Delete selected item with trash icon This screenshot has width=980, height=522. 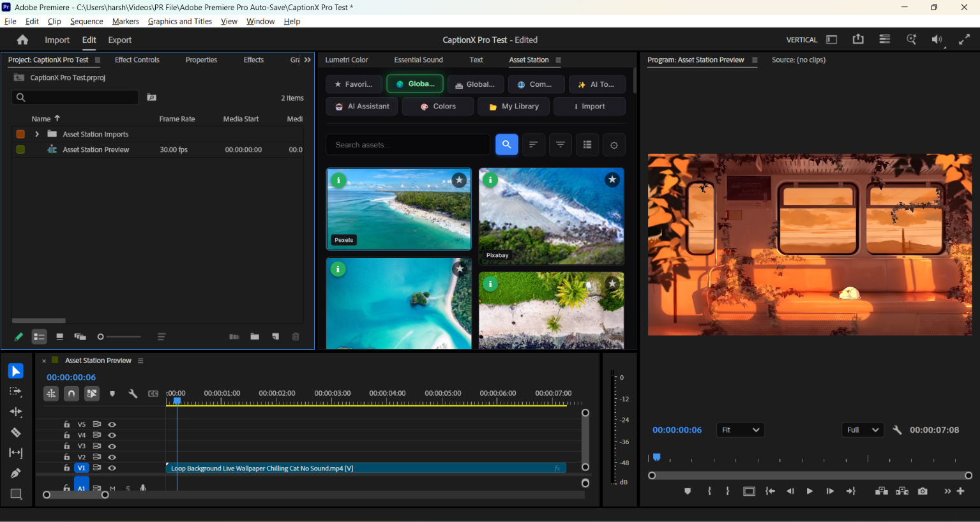click(296, 336)
